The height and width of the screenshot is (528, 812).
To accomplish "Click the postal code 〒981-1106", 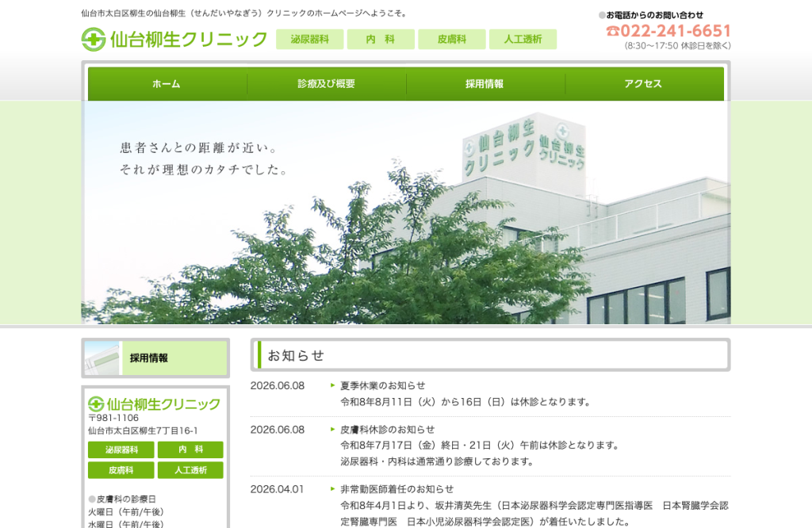I will pos(113,418).
